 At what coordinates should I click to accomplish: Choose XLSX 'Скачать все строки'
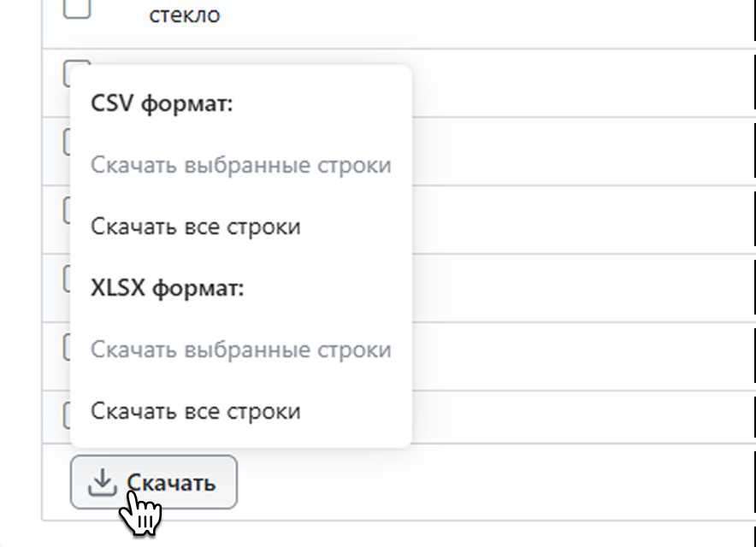pyautogui.click(x=196, y=411)
